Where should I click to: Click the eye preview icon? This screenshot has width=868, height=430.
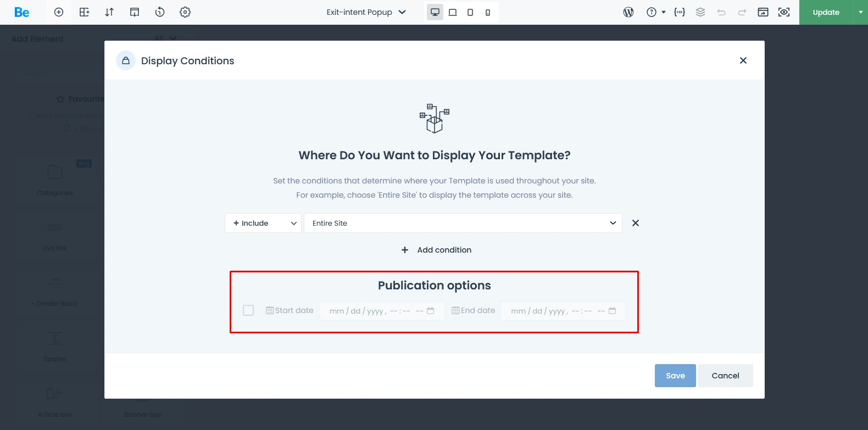pyautogui.click(x=784, y=12)
